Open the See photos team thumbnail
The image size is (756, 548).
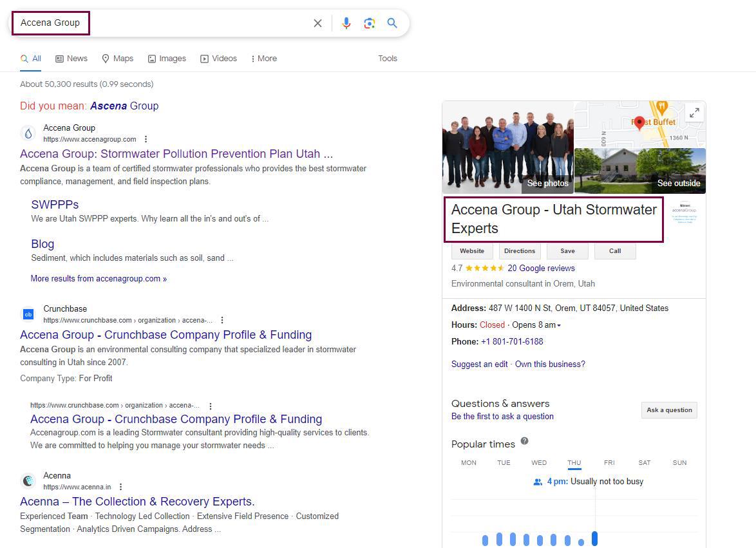(x=507, y=148)
